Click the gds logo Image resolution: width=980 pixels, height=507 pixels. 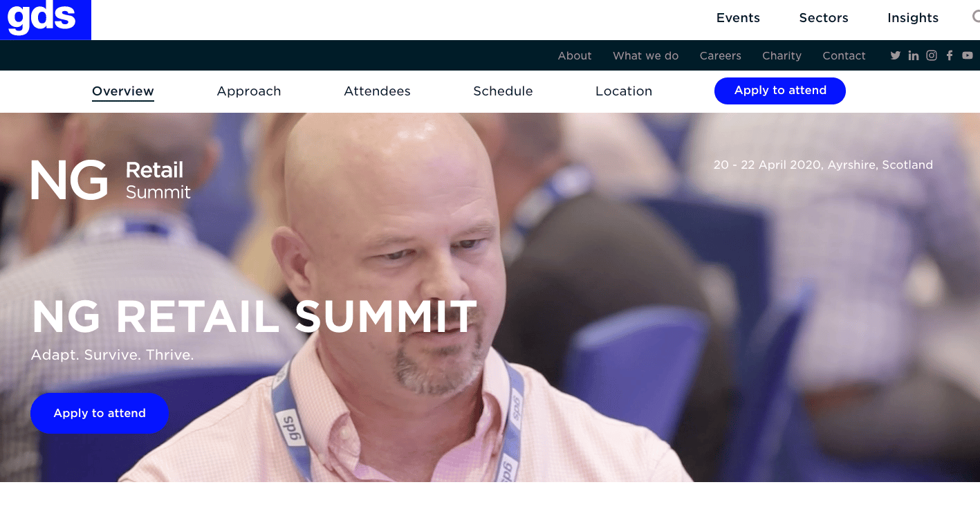(46, 19)
